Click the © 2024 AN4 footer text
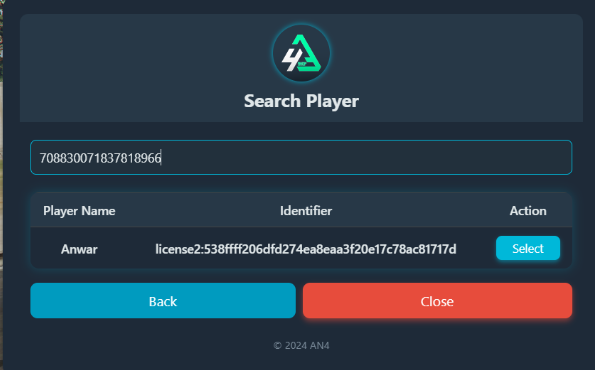Image resolution: width=595 pixels, height=370 pixels. [301, 346]
